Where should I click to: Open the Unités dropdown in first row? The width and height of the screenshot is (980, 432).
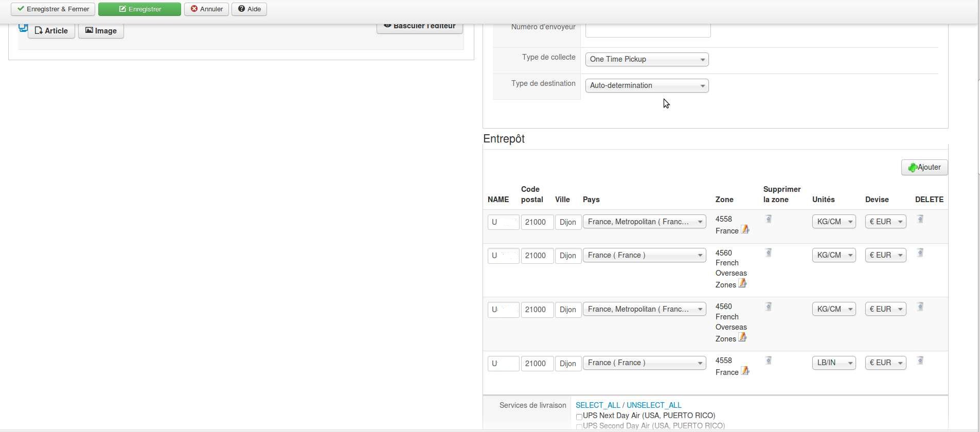pyautogui.click(x=834, y=222)
